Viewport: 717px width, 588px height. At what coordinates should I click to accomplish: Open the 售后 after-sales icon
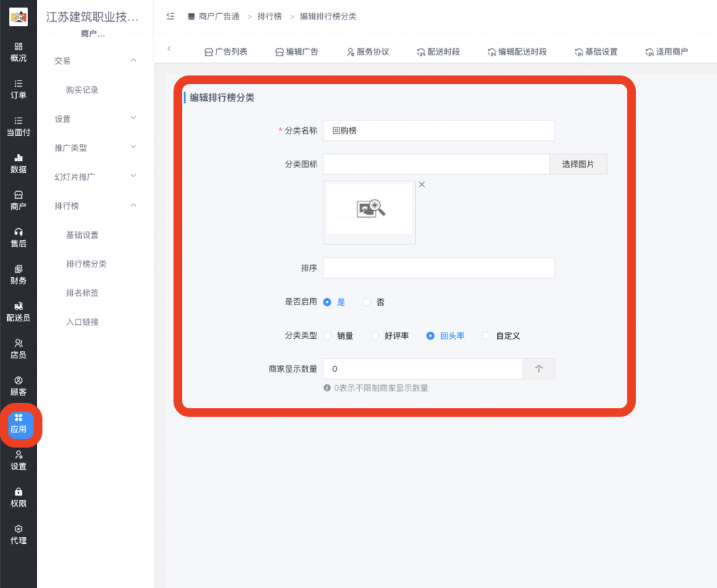click(19, 238)
